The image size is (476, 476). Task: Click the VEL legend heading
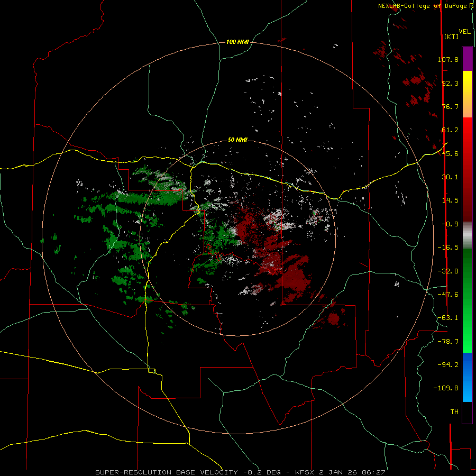coord(464,32)
